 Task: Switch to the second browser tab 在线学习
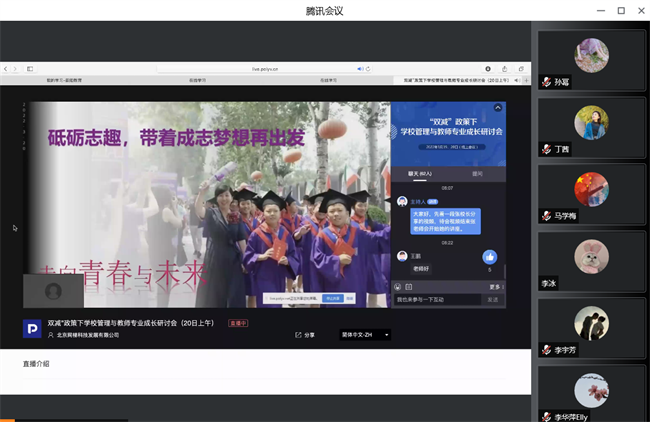(197, 80)
